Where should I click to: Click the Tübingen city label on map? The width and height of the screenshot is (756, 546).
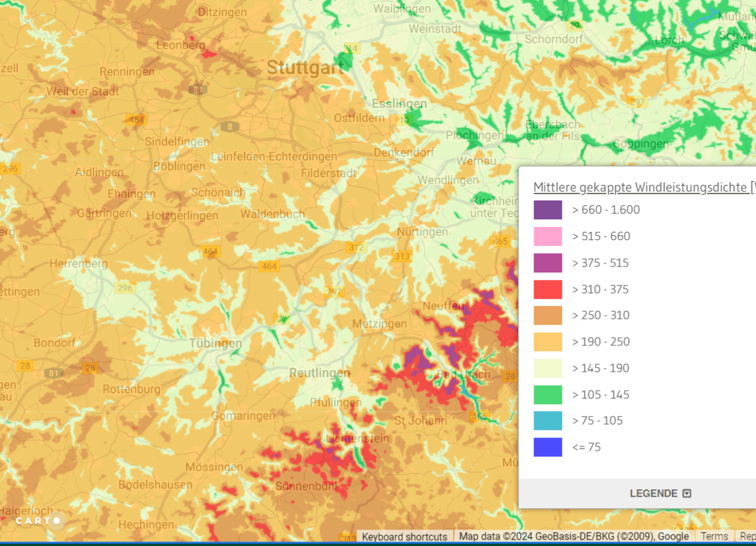click(215, 344)
